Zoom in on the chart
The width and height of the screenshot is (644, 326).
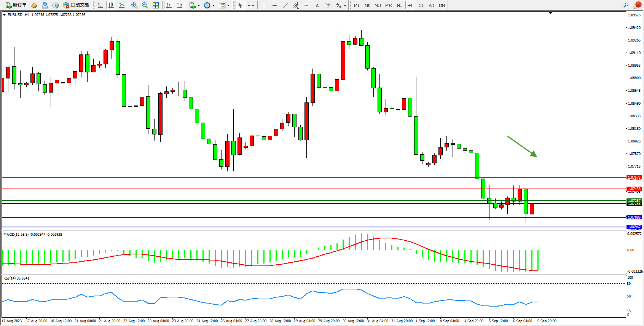(134, 5)
